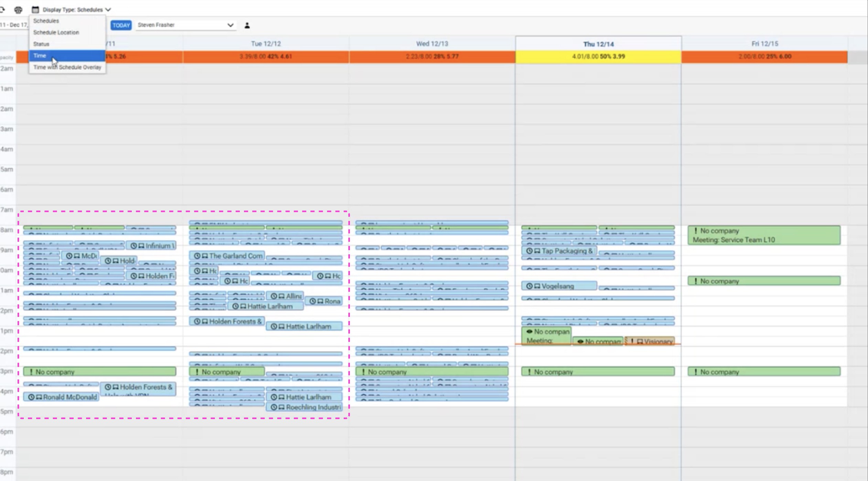Pick the highlighted Time menu option
868x481 pixels.
pyautogui.click(x=40, y=56)
